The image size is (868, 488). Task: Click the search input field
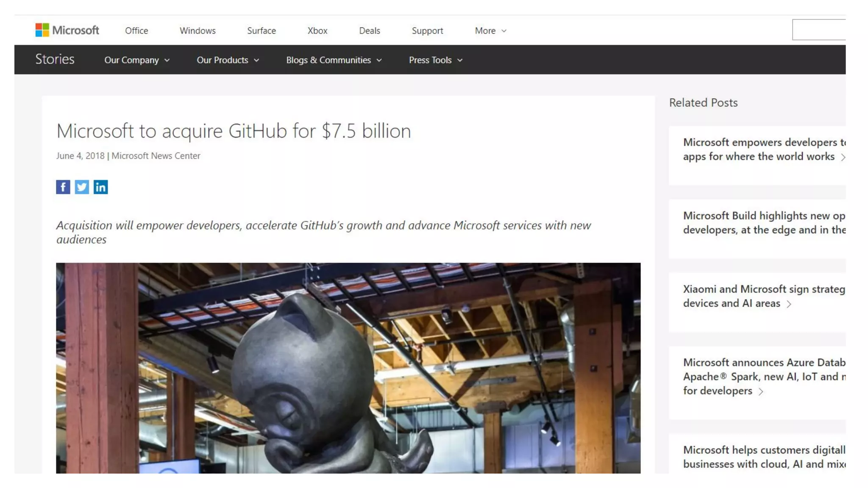[819, 30]
